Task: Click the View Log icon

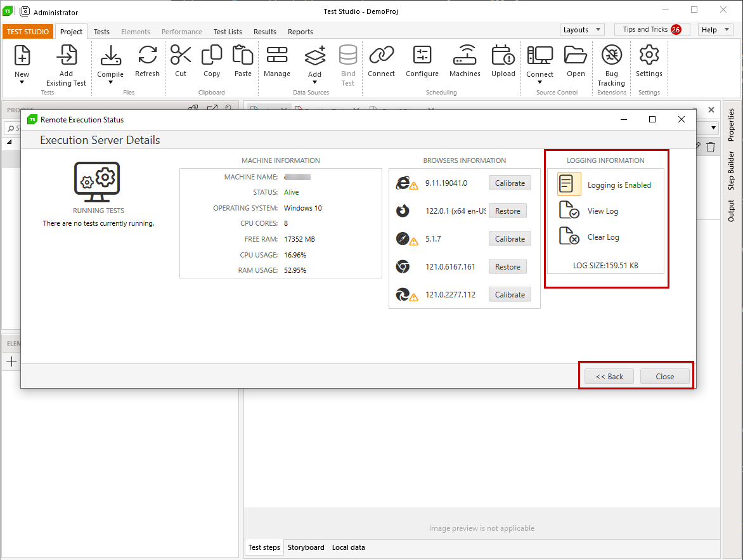Action: point(569,210)
